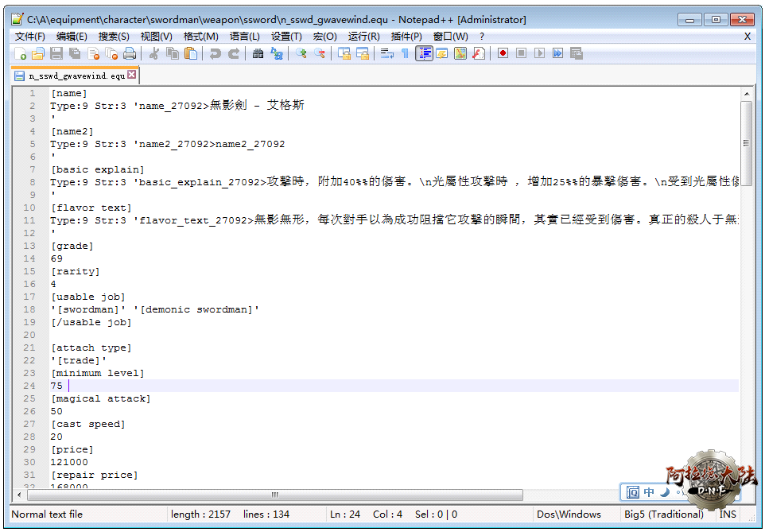Expand the 插件(P) menu
Image resolution: width=765 pixels, height=532 pixels.
pos(406,37)
